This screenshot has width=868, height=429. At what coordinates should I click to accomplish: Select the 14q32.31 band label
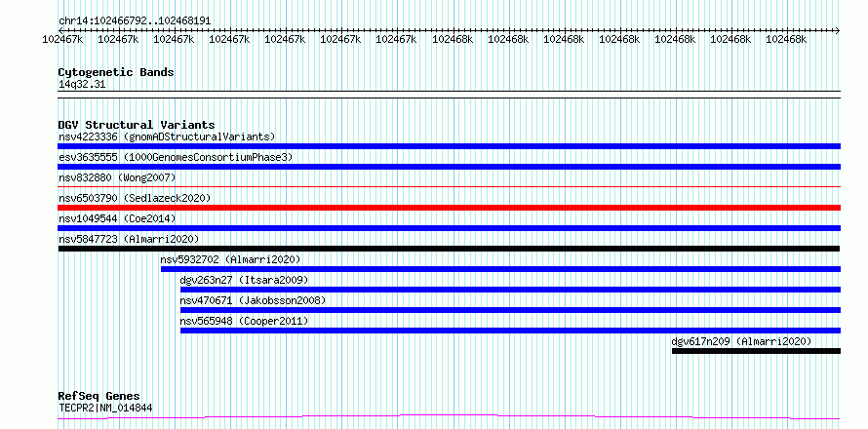pyautogui.click(x=82, y=85)
